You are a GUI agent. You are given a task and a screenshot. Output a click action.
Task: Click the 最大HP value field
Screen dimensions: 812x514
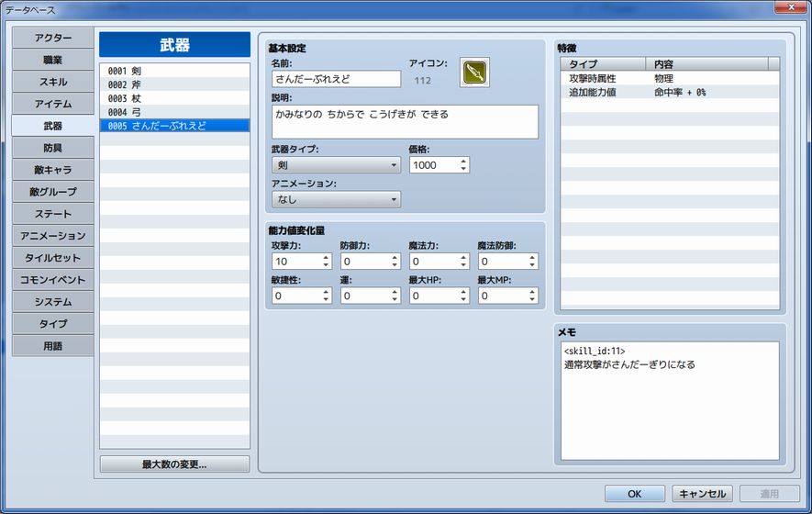pos(433,296)
